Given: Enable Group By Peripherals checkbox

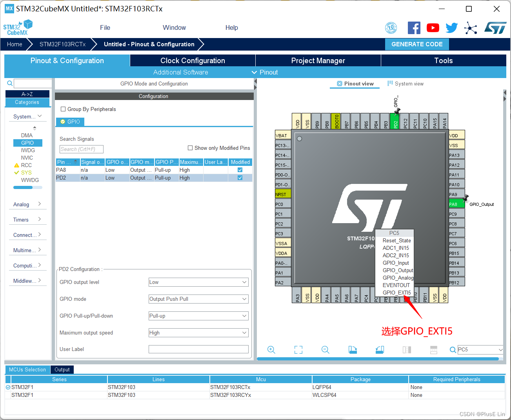Looking at the screenshot, I should (63, 109).
